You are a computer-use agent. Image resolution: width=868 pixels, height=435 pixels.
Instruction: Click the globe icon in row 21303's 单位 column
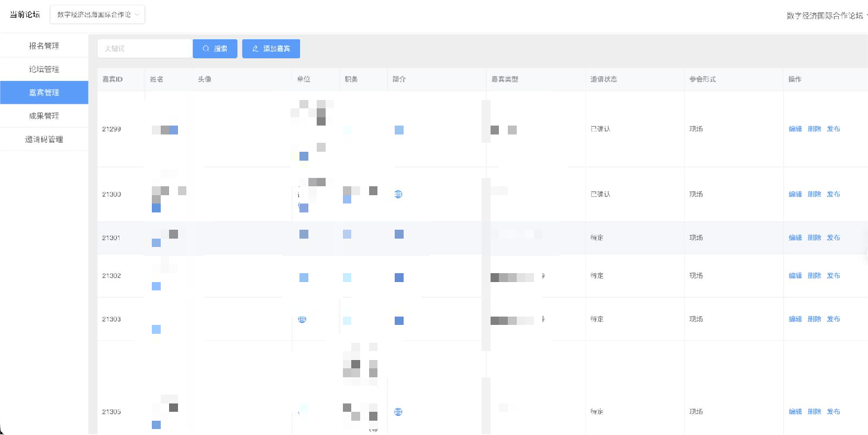(302, 320)
